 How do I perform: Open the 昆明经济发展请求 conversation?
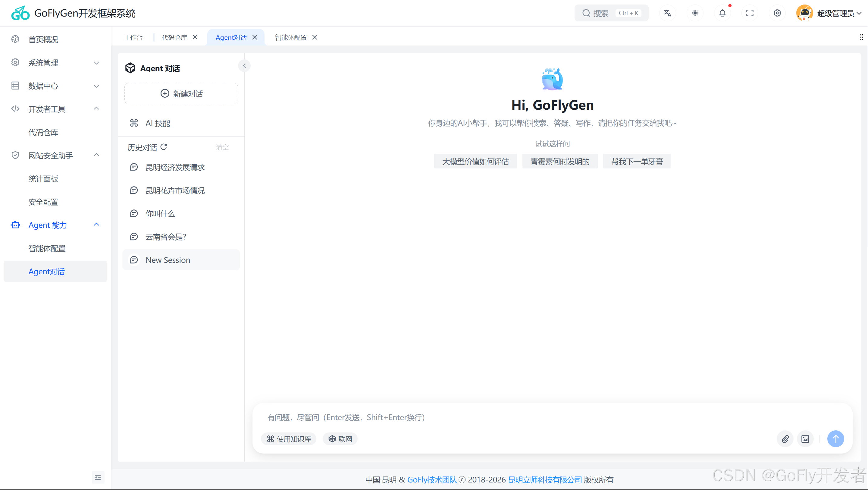(x=181, y=167)
